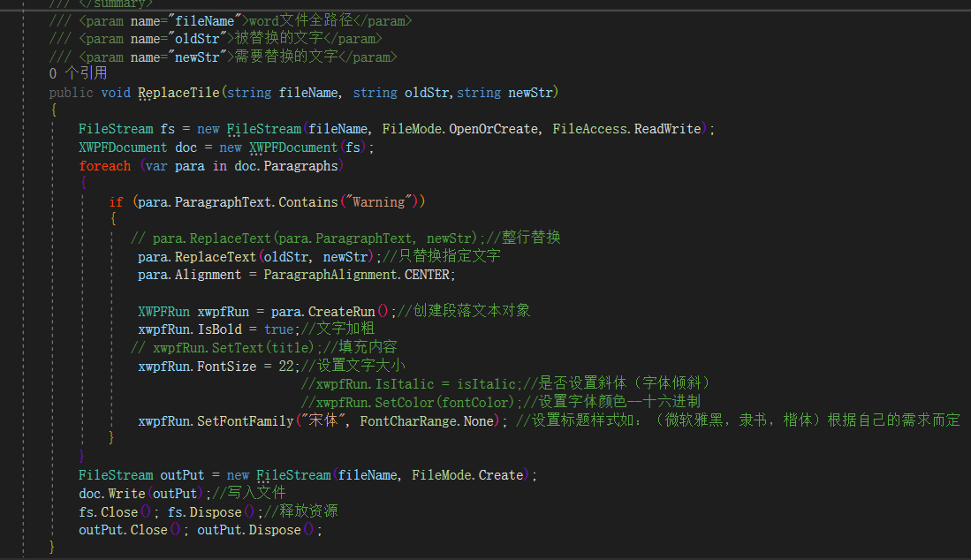The image size is (971, 560).
Task: Click the "outPut" variable declaration after FileStream
Action: (182, 475)
